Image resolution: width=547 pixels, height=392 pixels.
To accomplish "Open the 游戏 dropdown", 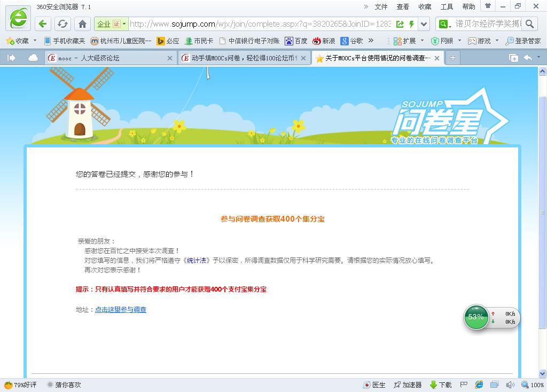I will (x=483, y=41).
